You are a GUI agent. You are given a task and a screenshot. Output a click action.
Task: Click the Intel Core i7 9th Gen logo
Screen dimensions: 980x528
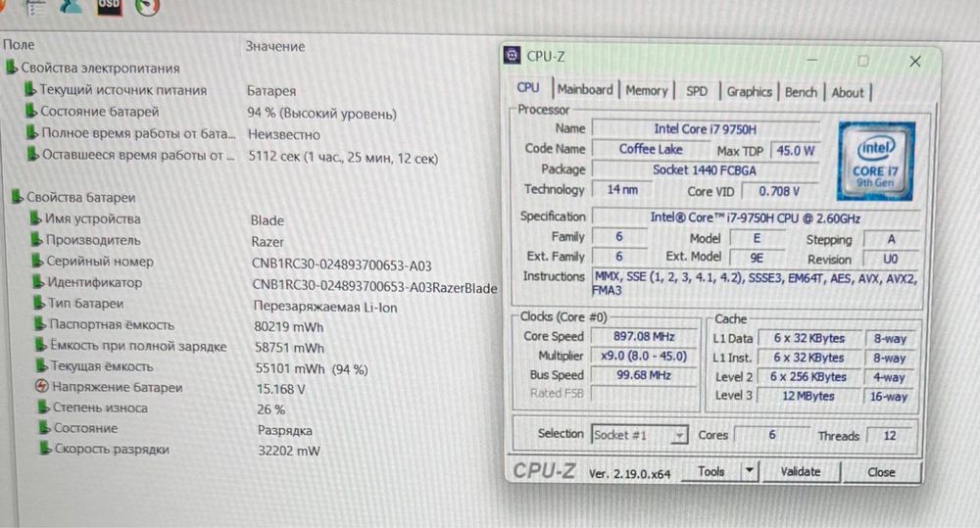[x=875, y=162]
